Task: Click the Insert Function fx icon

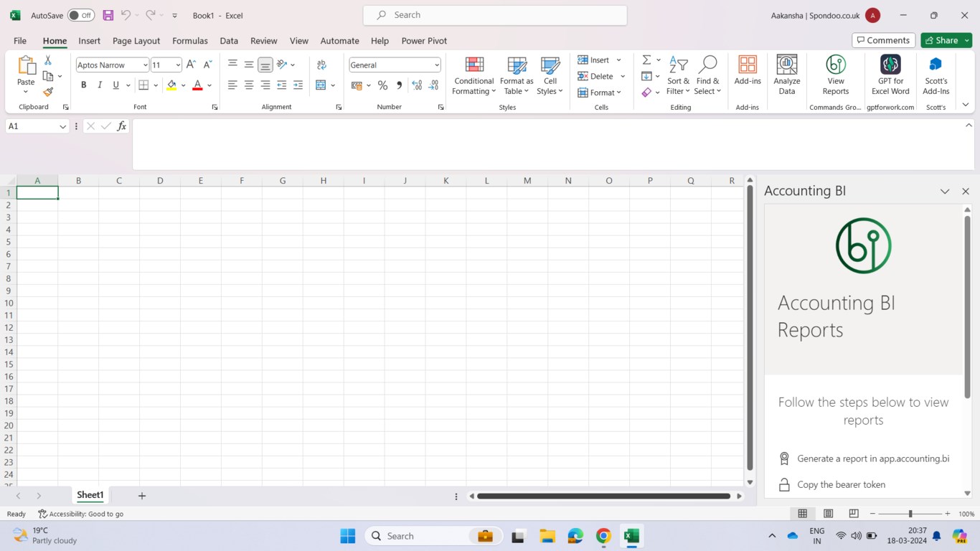Action: [x=122, y=126]
